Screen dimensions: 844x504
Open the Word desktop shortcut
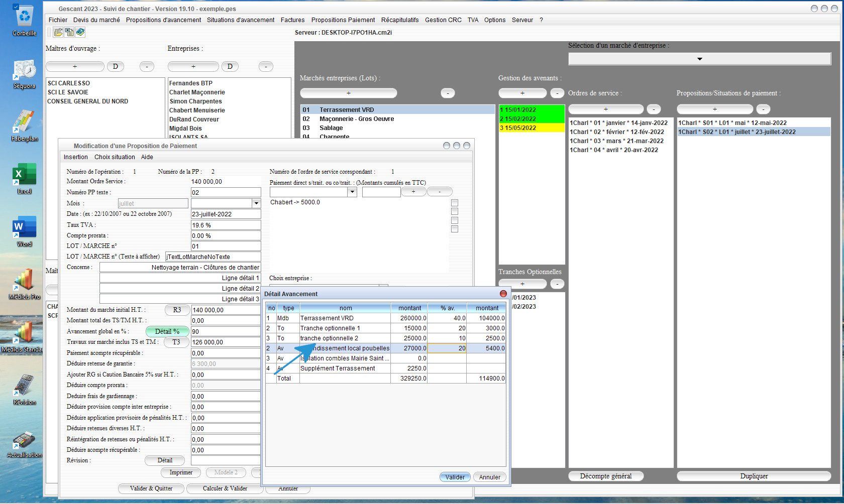pyautogui.click(x=24, y=231)
